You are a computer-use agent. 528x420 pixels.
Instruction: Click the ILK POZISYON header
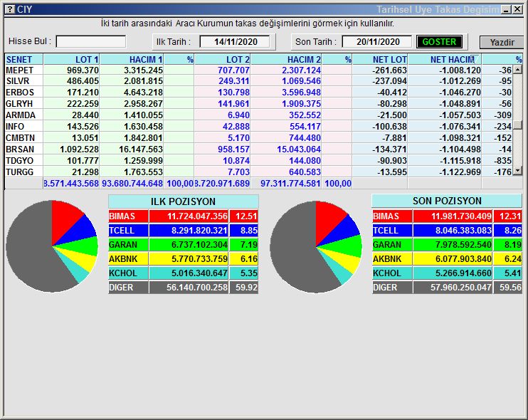[x=183, y=201]
